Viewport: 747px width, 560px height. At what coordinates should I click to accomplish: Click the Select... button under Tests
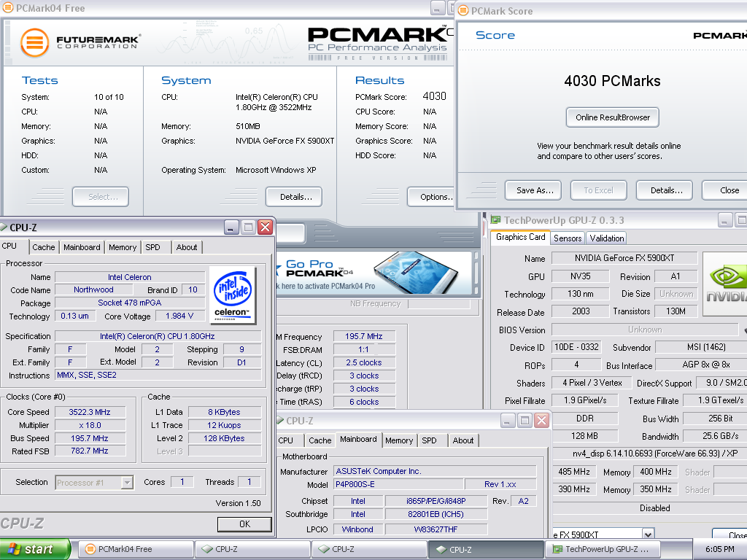pyautogui.click(x=101, y=197)
